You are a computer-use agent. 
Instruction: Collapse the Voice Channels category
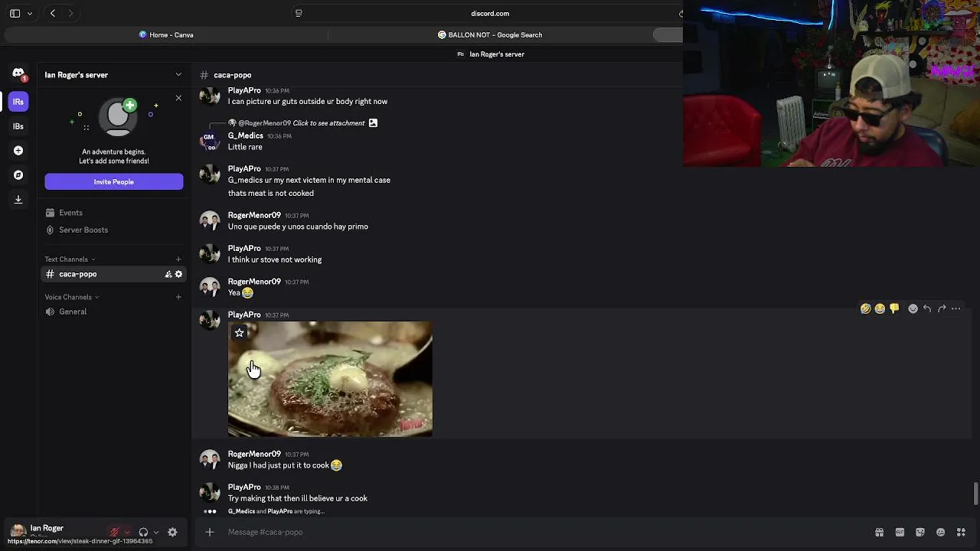[71, 297]
